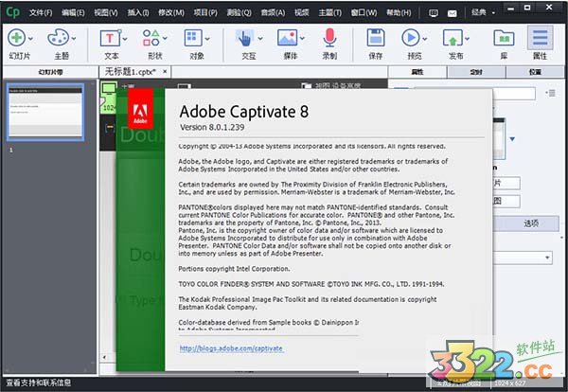Click the Adobe Captivate 8 title text

click(244, 112)
